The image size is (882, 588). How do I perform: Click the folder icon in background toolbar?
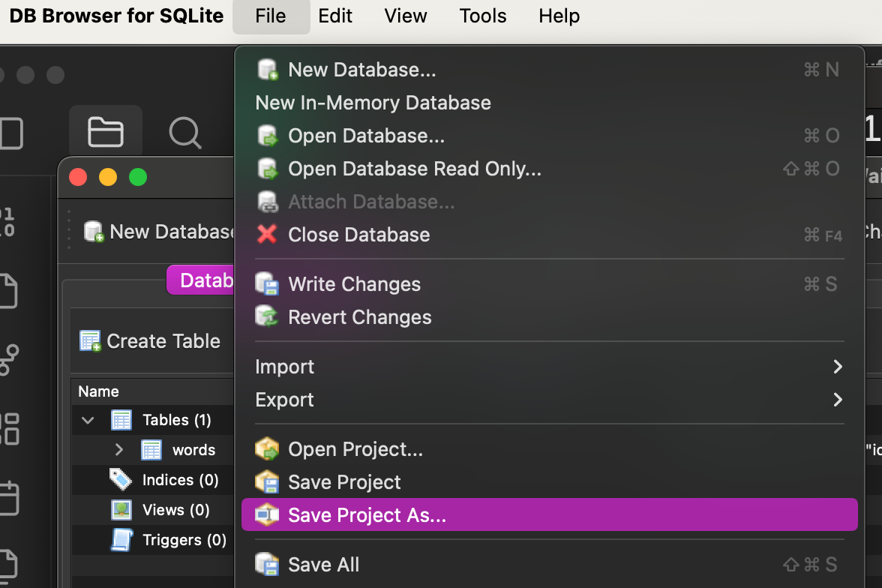[x=106, y=132]
